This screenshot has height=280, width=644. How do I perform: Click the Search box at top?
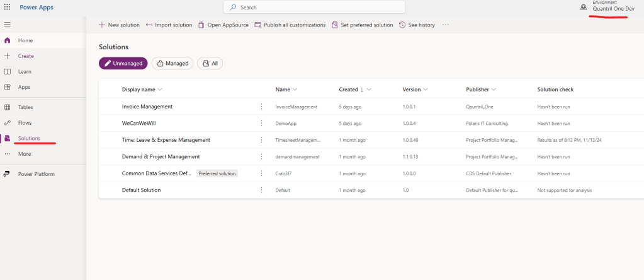click(314, 7)
